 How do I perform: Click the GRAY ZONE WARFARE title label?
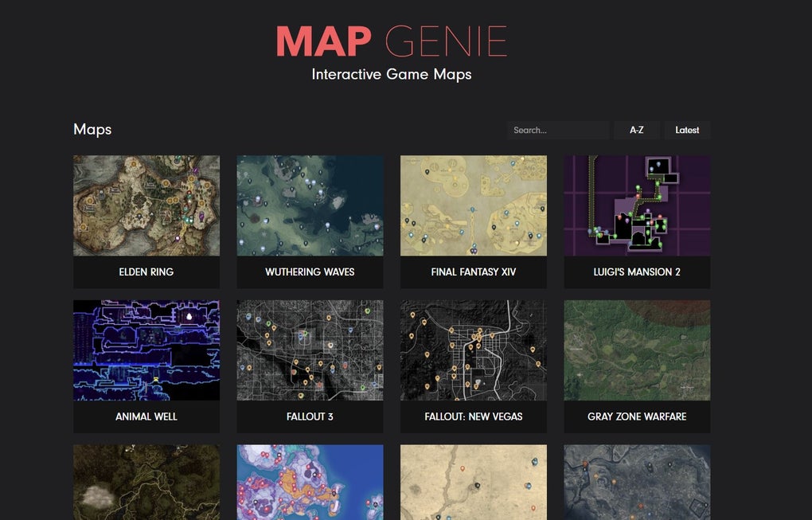pyautogui.click(x=637, y=416)
